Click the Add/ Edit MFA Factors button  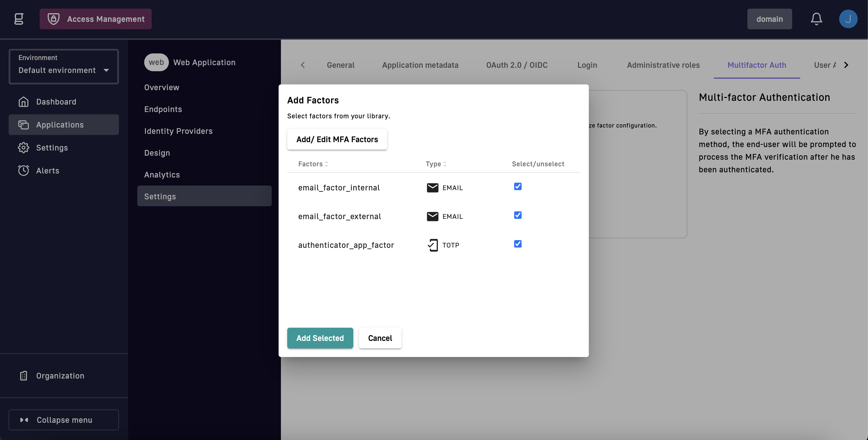pos(337,140)
